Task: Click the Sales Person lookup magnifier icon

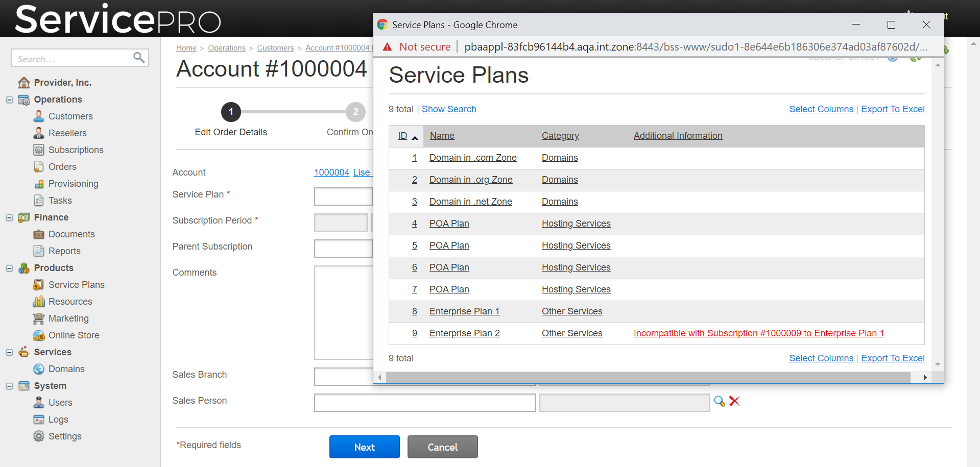Action: click(x=720, y=401)
